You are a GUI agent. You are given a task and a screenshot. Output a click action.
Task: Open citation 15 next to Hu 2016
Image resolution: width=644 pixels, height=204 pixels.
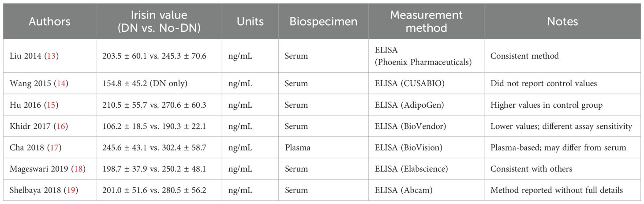coord(46,105)
